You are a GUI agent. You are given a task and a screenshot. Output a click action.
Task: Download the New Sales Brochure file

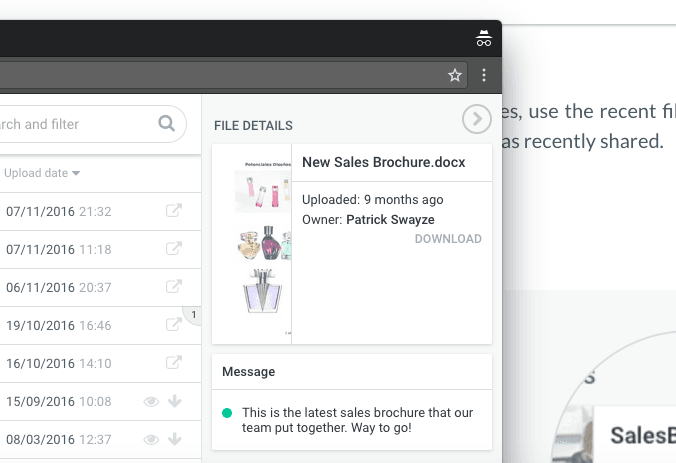(x=448, y=239)
